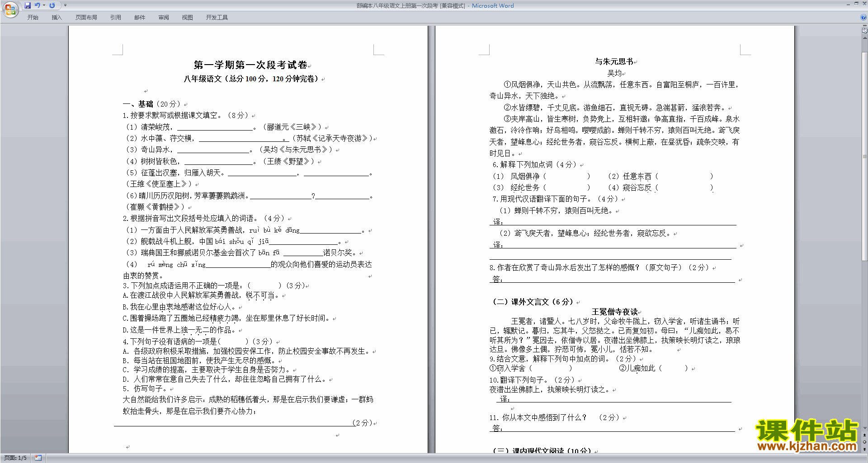Open the Office button menu
The height and width of the screenshot is (463, 868).
tap(10, 9)
